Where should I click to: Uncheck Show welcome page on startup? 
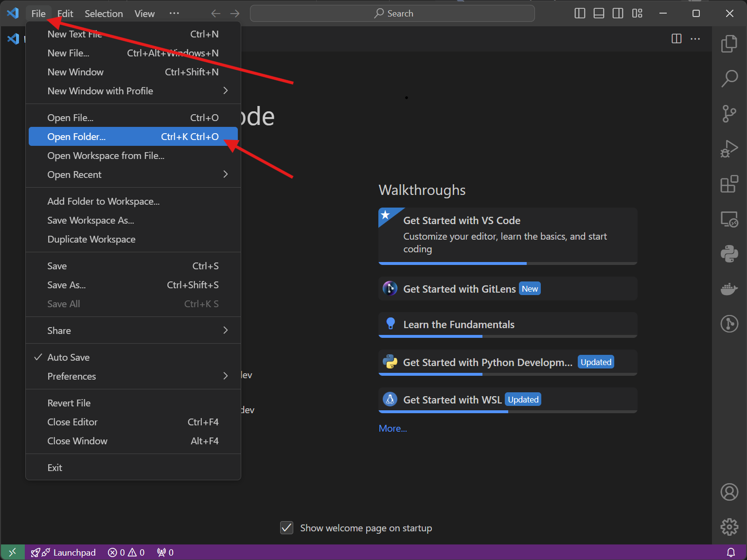(x=287, y=528)
